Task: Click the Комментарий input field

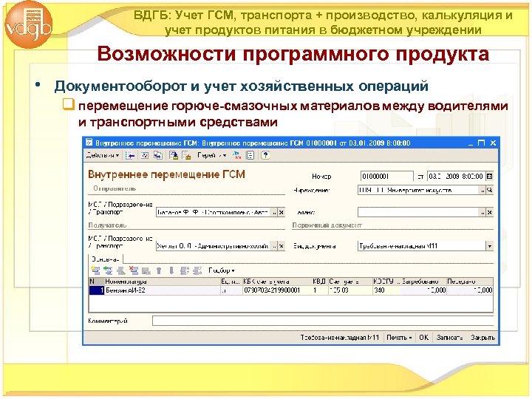Action: pos(323,321)
